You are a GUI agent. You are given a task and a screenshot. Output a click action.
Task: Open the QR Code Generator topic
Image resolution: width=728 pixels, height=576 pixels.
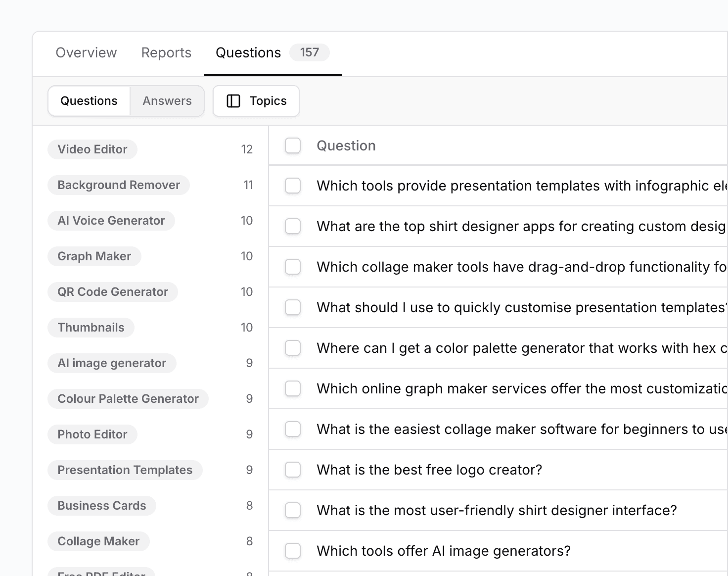tap(113, 291)
